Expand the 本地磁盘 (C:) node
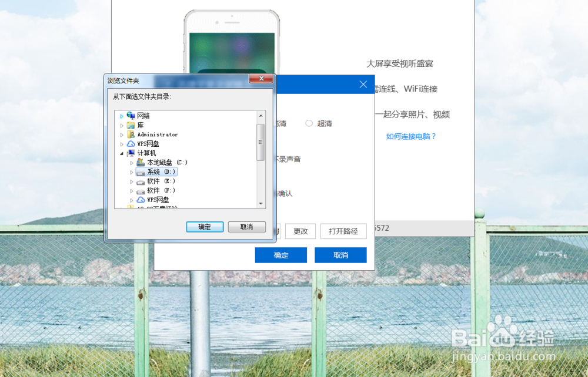 point(132,163)
